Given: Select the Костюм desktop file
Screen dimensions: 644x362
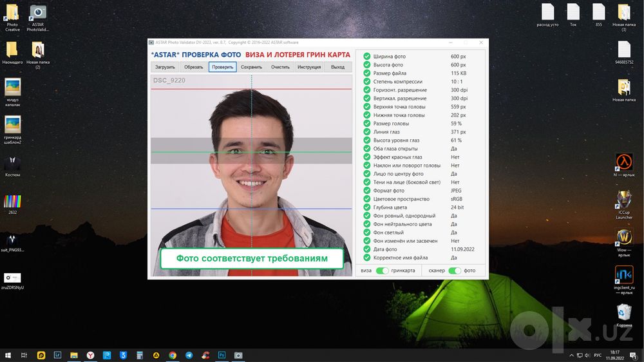Looking at the screenshot, I should 12,166.
